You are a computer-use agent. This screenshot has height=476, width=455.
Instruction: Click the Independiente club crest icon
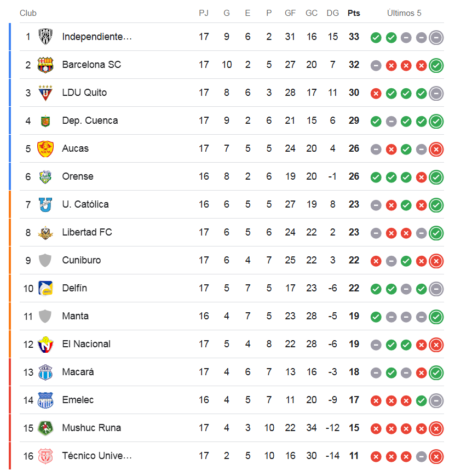pos(45,37)
